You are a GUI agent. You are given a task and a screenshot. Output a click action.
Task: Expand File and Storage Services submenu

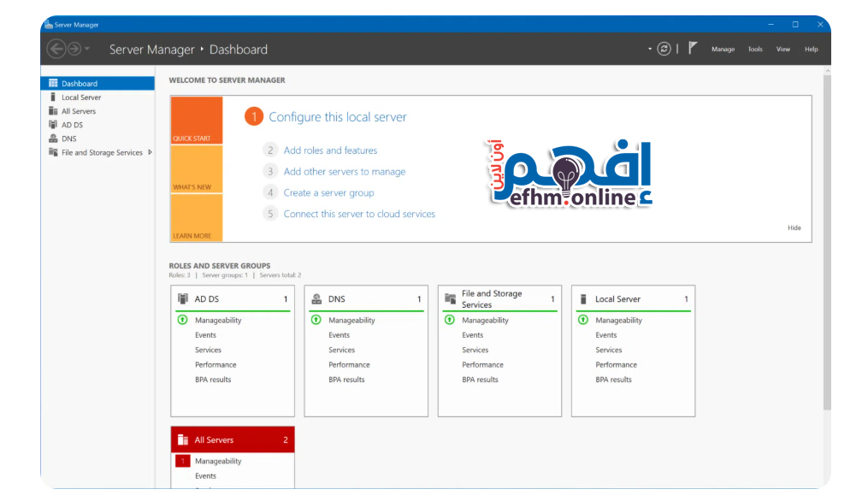(151, 152)
